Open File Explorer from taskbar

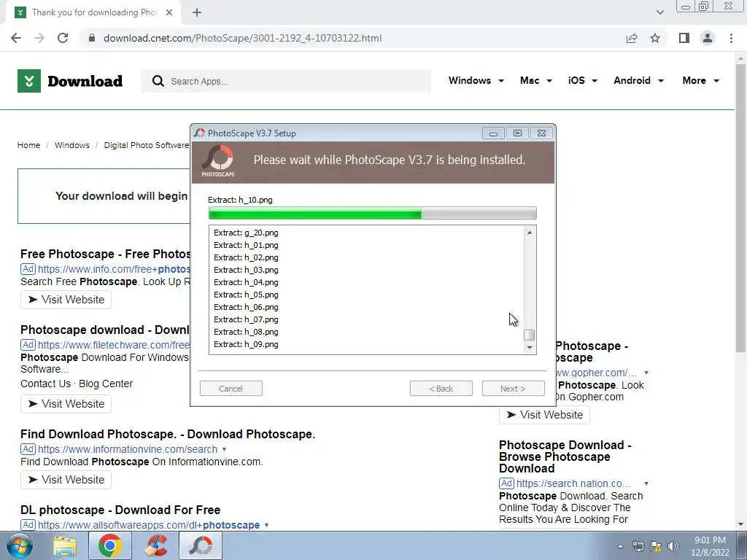[65, 545]
